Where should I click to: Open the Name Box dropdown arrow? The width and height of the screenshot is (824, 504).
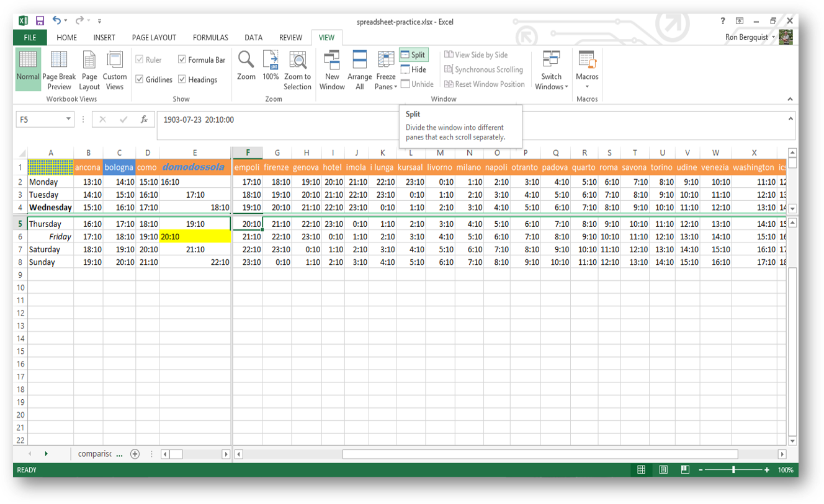(x=68, y=120)
